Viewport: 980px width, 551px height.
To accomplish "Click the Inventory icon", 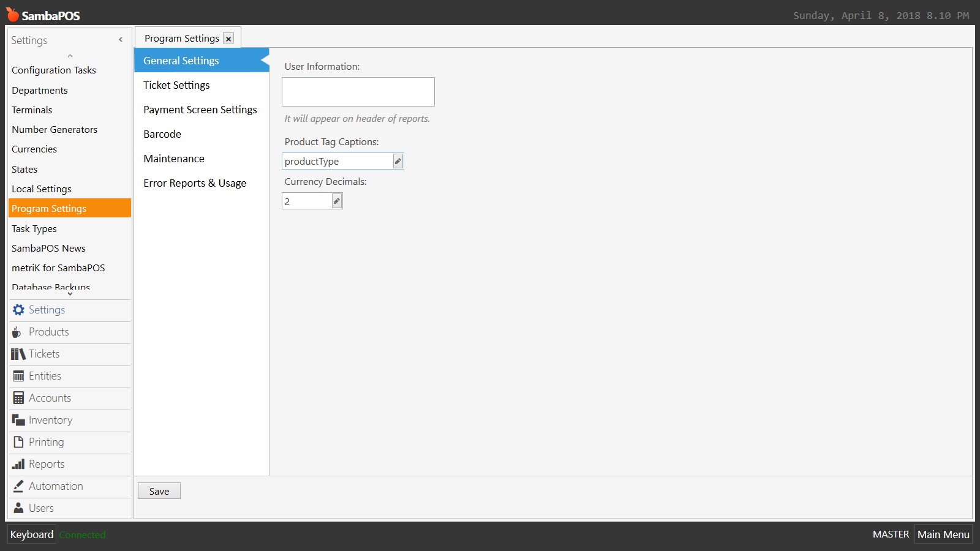I will click(18, 420).
